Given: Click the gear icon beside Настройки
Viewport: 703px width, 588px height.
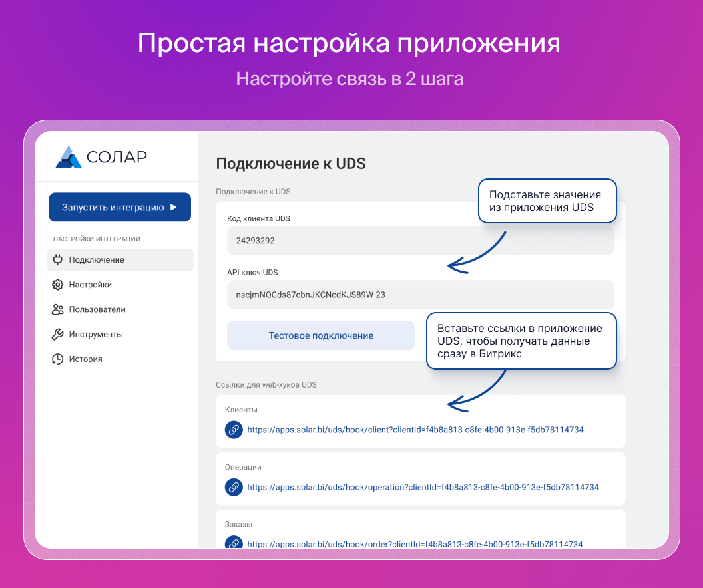Looking at the screenshot, I should point(57,285).
